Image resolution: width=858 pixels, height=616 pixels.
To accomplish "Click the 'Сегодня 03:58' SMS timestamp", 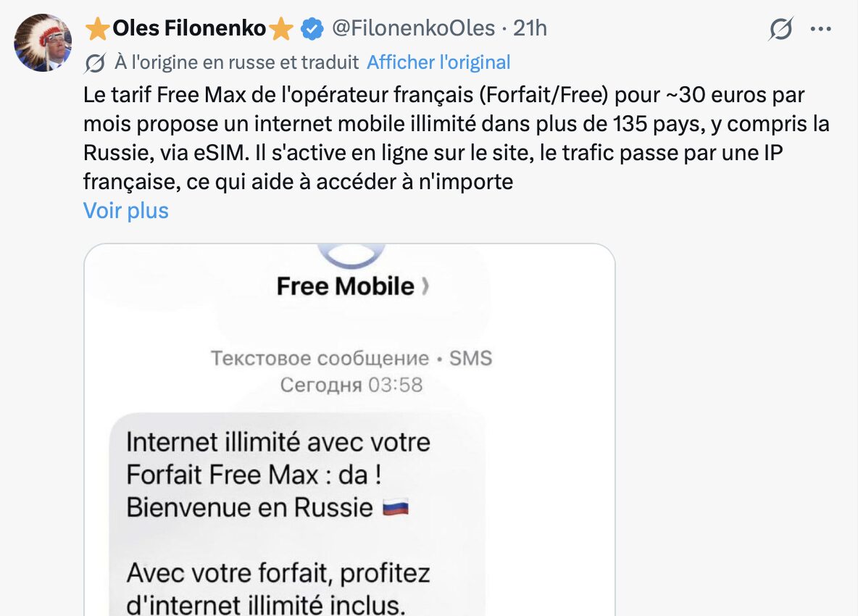I will (x=351, y=384).
